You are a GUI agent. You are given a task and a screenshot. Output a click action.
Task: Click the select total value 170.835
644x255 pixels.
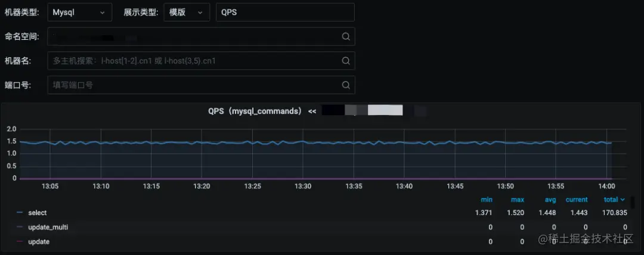click(x=614, y=213)
